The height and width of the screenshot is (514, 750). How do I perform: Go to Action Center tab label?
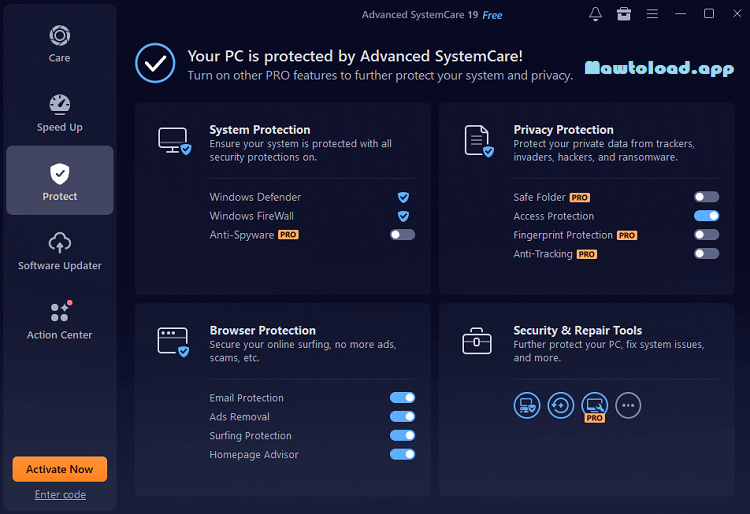59,335
